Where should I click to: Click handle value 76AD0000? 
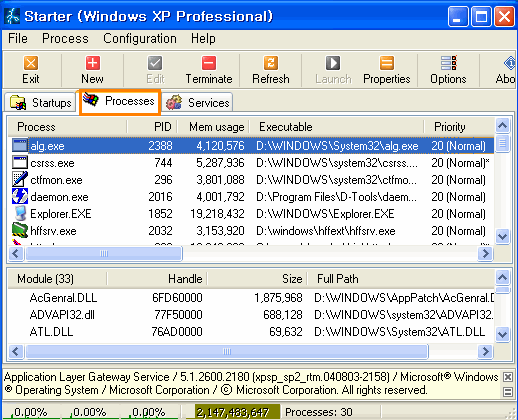tap(177, 332)
